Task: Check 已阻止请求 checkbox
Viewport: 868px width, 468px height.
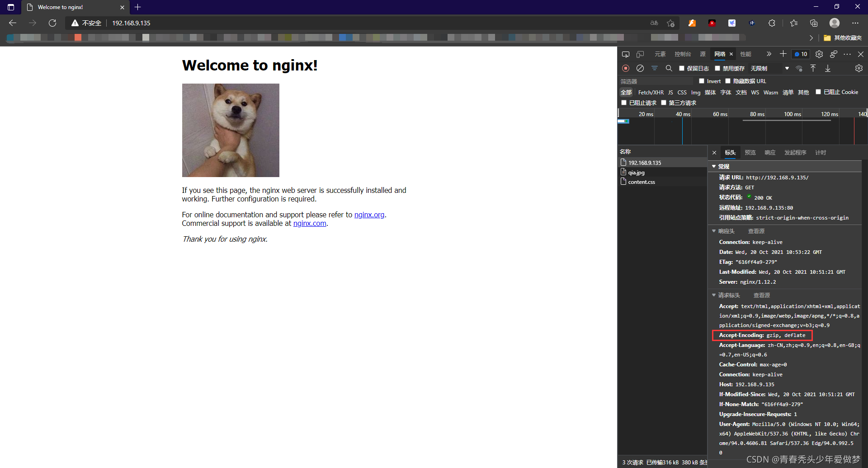Action: 624,103
